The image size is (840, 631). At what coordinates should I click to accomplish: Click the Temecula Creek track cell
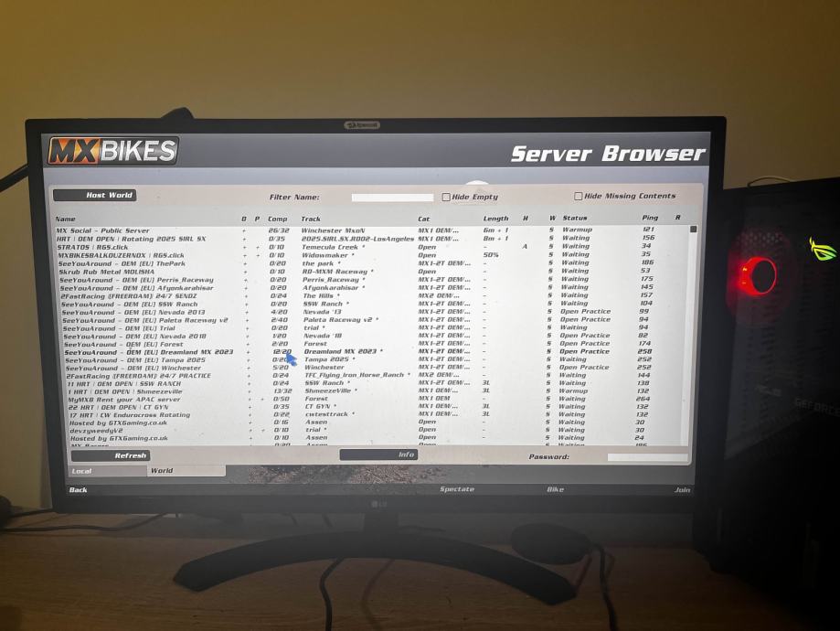(334, 247)
